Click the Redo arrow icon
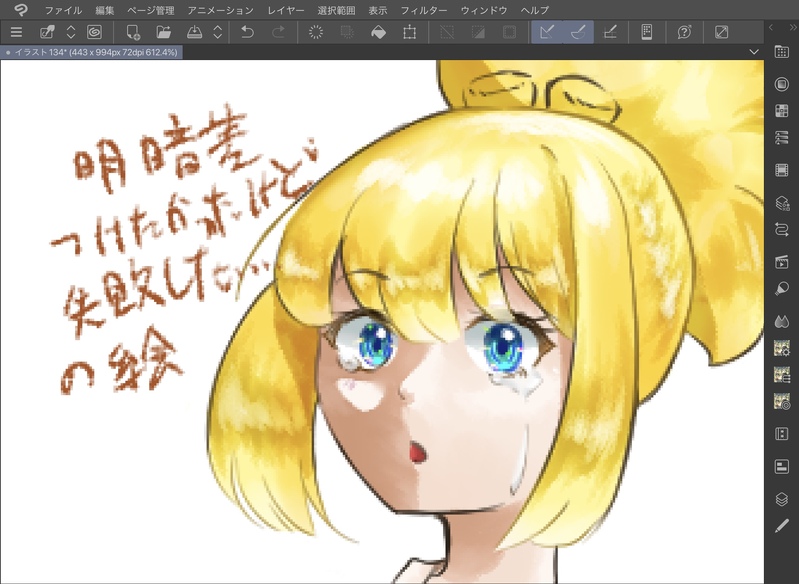Image resolution: width=799 pixels, height=584 pixels. pos(278,32)
